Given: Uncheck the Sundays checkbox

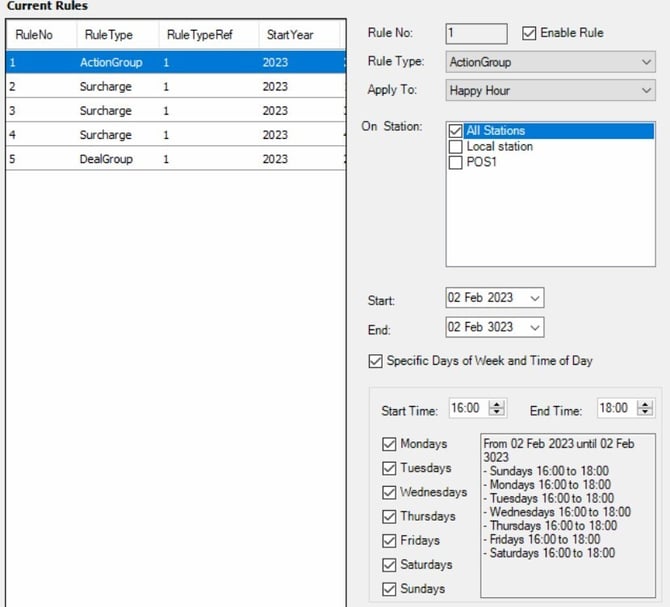Looking at the screenshot, I should (x=389, y=589).
